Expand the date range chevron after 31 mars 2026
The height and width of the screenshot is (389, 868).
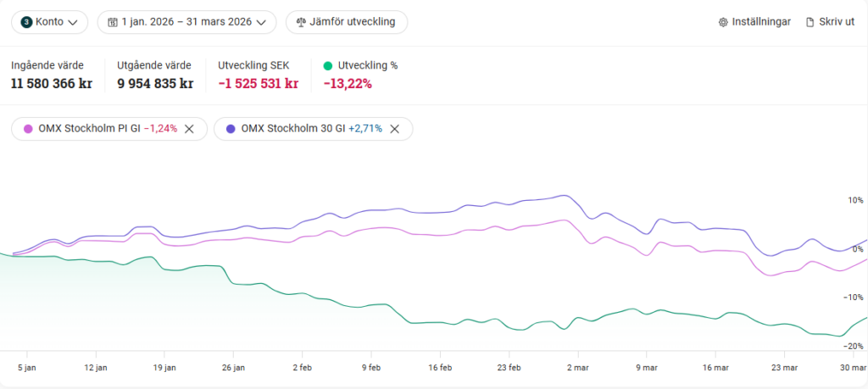pyautogui.click(x=261, y=22)
